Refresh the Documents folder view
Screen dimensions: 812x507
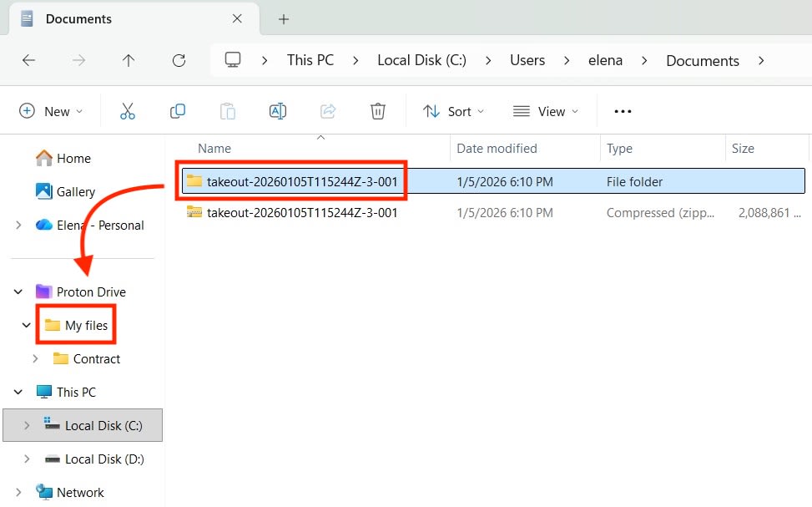(x=179, y=60)
